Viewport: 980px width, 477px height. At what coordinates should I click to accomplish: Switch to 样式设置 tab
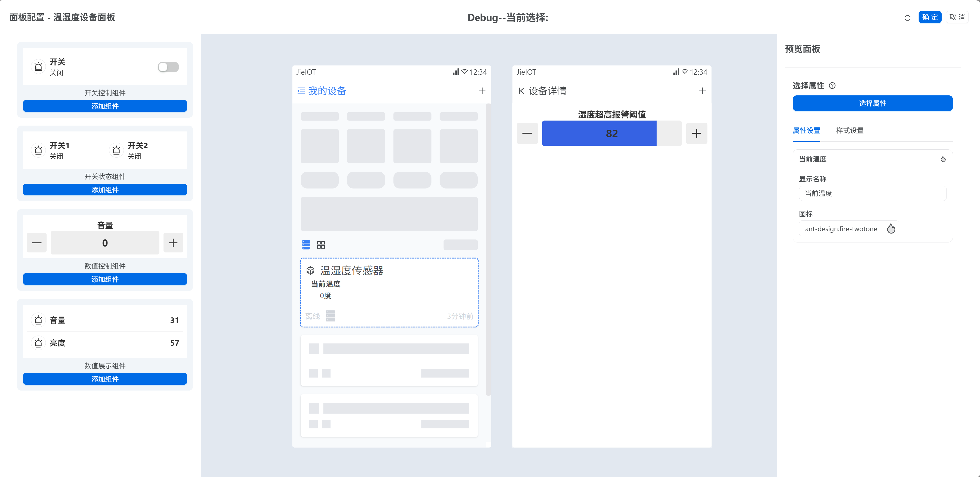850,130
